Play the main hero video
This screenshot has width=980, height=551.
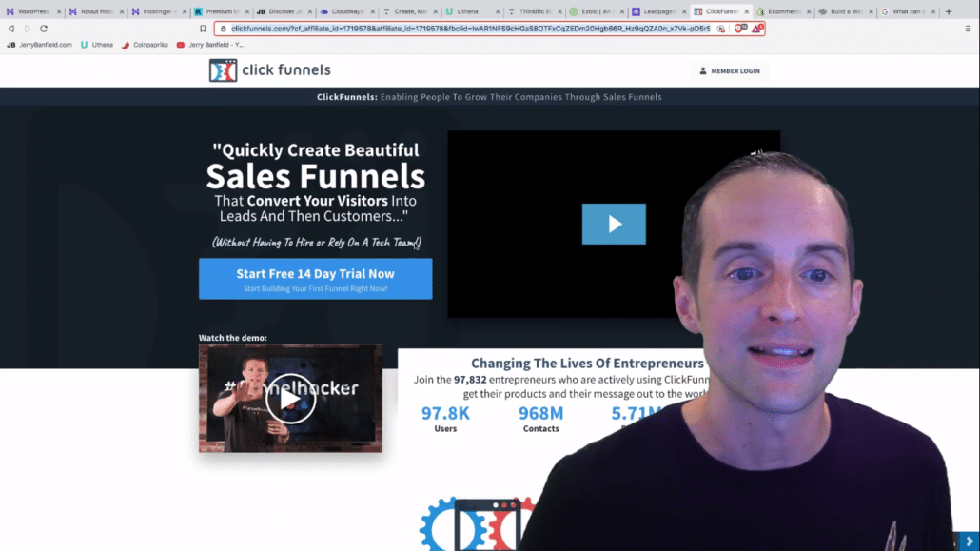click(614, 224)
